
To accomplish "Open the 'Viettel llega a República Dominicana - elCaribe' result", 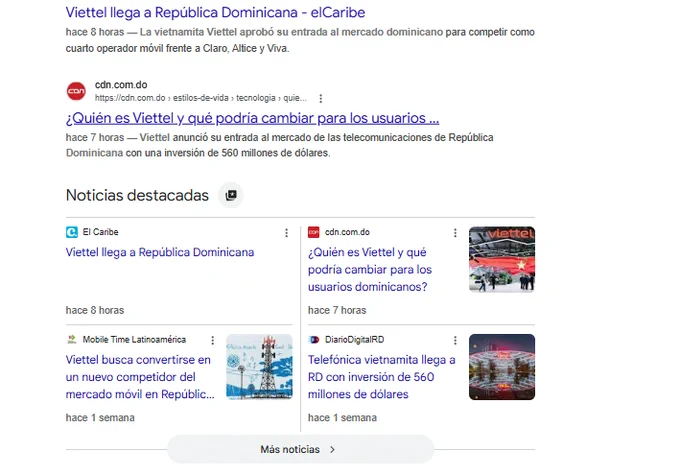I will [x=215, y=13].
